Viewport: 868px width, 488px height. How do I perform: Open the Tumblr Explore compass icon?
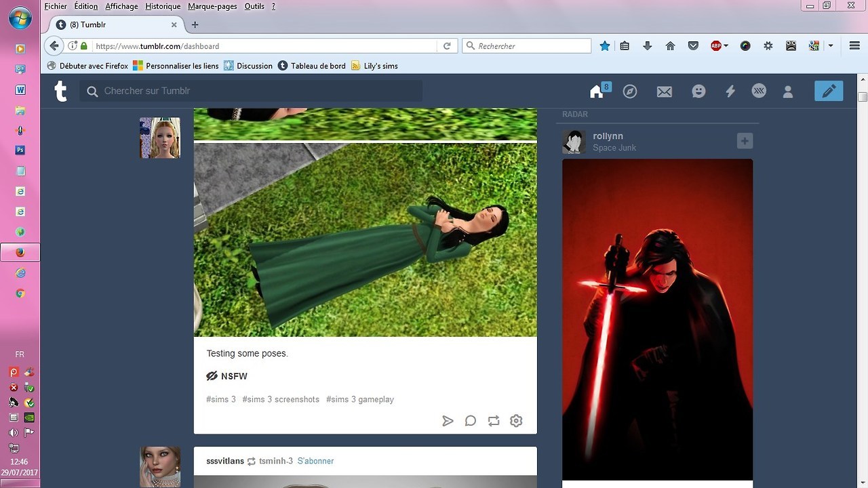coord(630,91)
